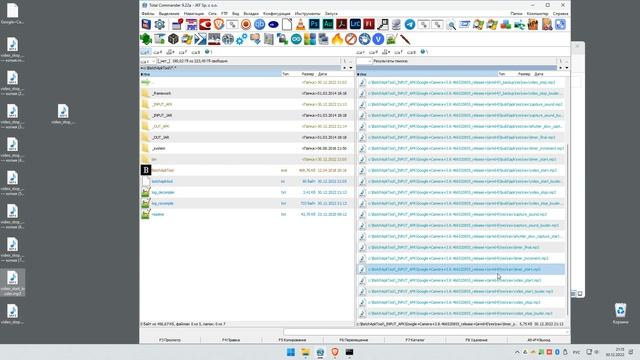Expand command line history dropdown

click(x=567, y=332)
